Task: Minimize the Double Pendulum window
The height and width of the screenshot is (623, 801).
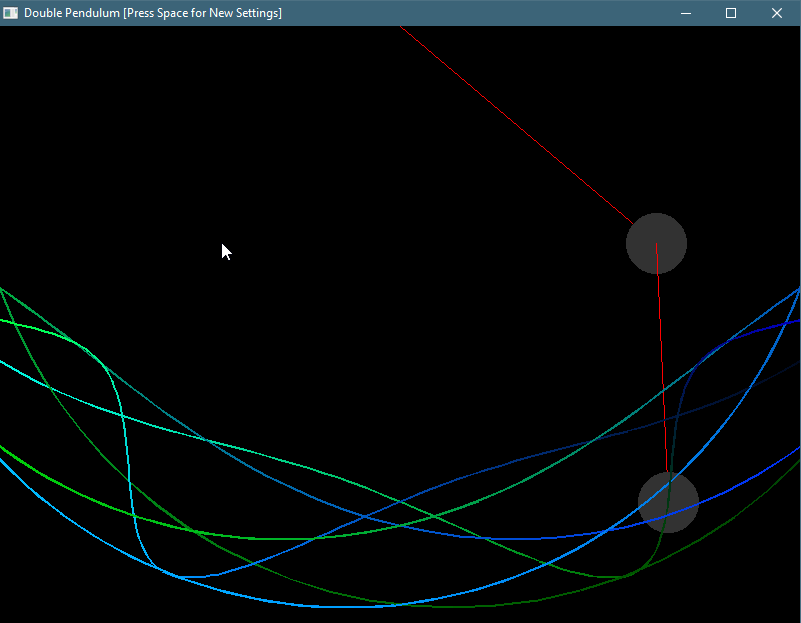Action: [x=686, y=13]
